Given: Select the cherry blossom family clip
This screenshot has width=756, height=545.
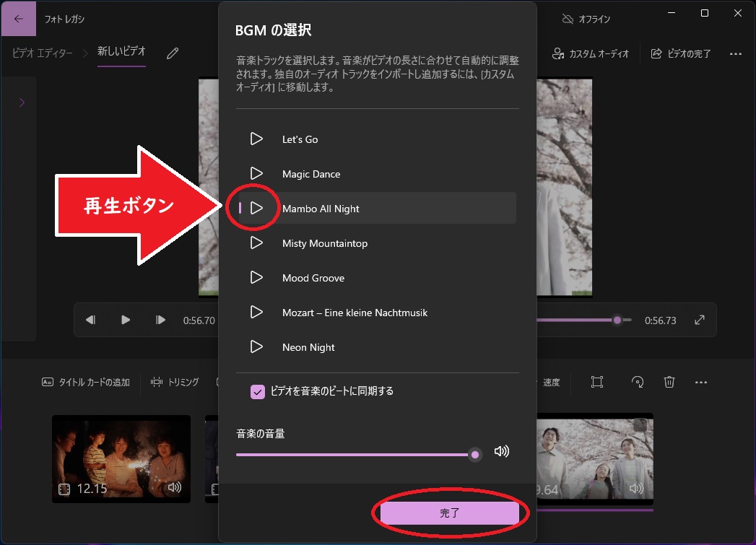Looking at the screenshot, I should click(595, 459).
